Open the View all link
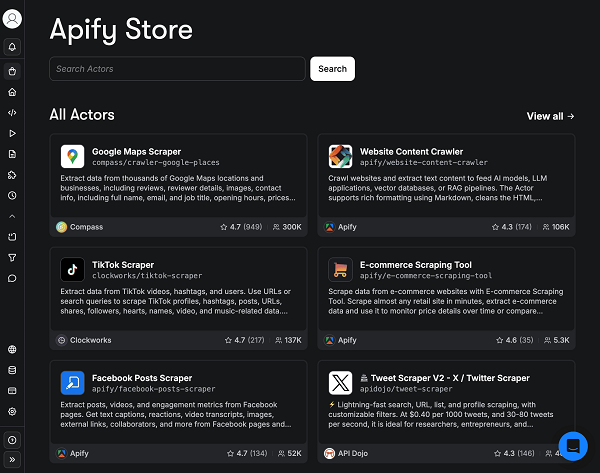 (550, 116)
